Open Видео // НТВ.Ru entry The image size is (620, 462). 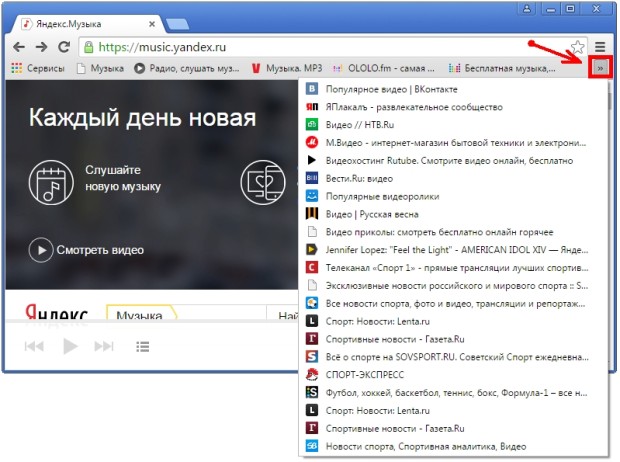[x=454, y=125]
